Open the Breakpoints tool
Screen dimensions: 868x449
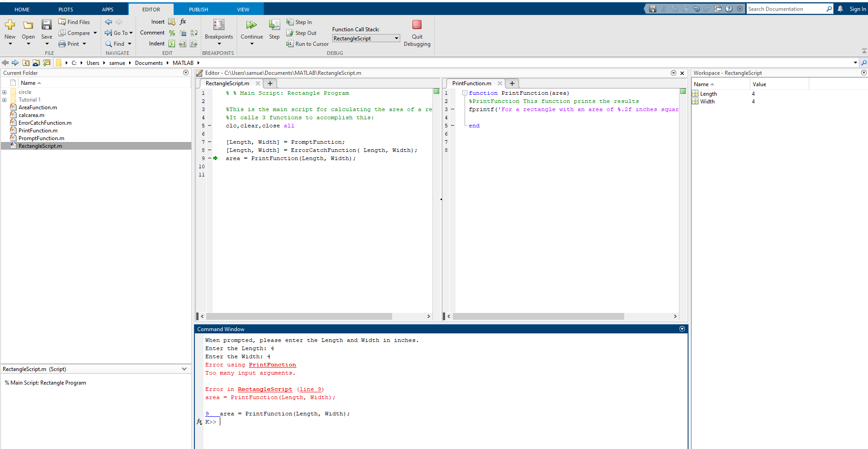[218, 25]
